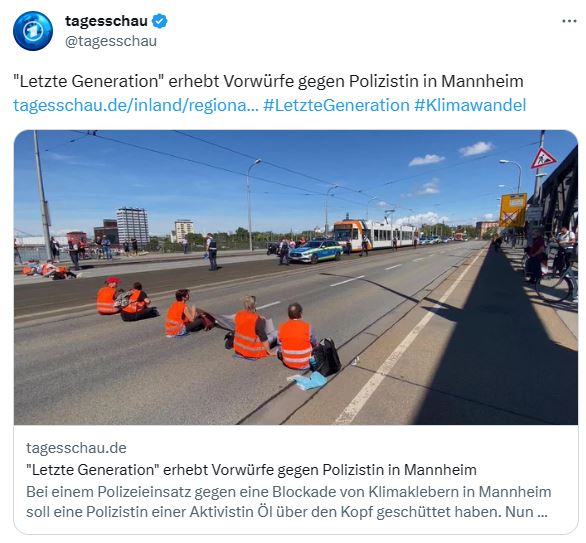The width and height of the screenshot is (586, 543).
Task: Click the blue verified checkmark badge
Action: click(x=160, y=21)
